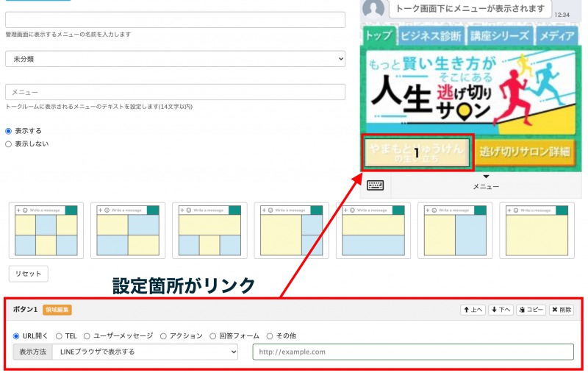Open the 未分類 category dropdown
588x373 pixels.
coord(175,58)
